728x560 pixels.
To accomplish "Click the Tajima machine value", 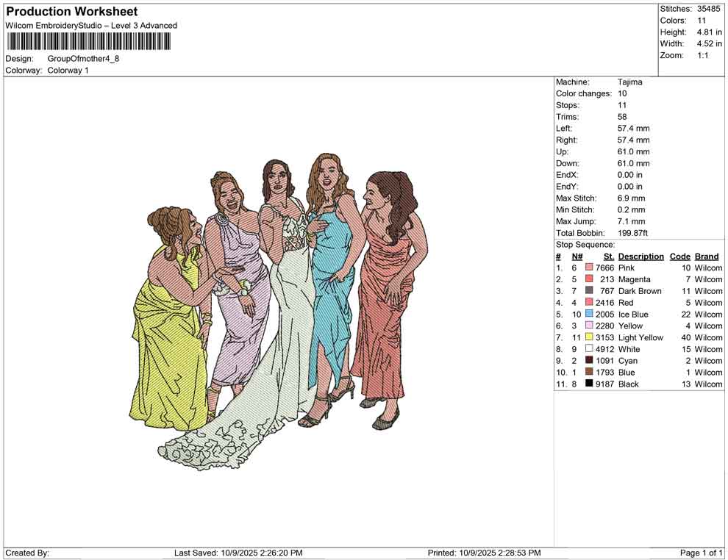I will click(x=629, y=82).
